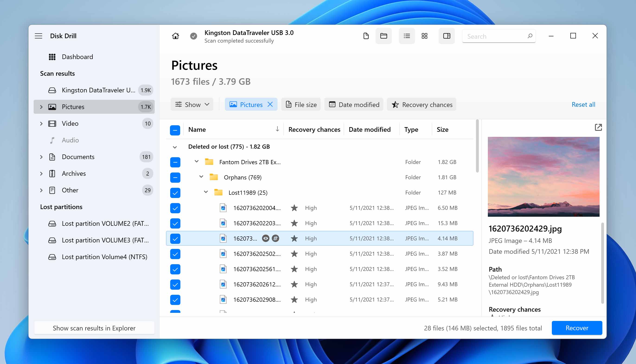Click the new file icon in toolbar
636x364 pixels.
[366, 36]
